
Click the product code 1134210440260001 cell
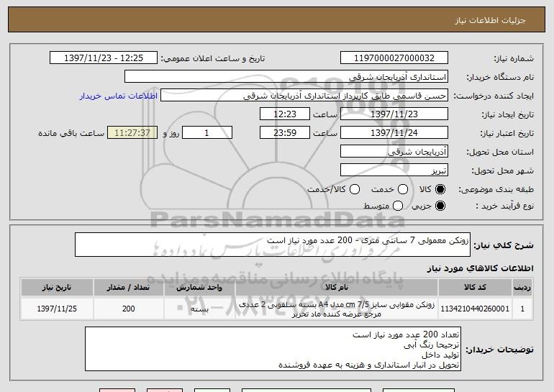tap(475, 309)
